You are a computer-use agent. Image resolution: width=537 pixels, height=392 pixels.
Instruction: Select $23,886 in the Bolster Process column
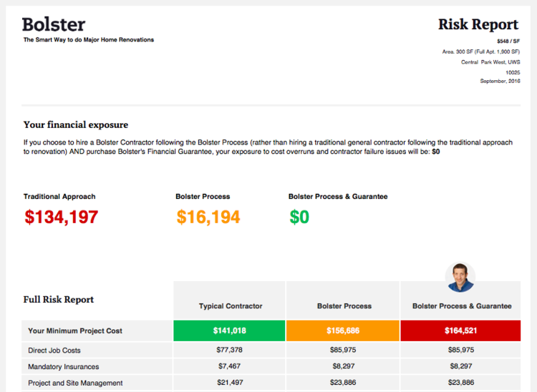tap(343, 383)
